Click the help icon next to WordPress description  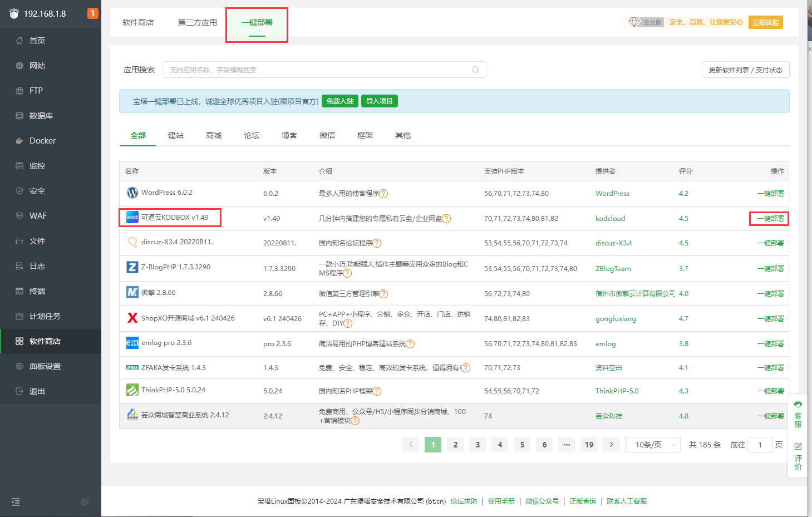click(x=384, y=194)
